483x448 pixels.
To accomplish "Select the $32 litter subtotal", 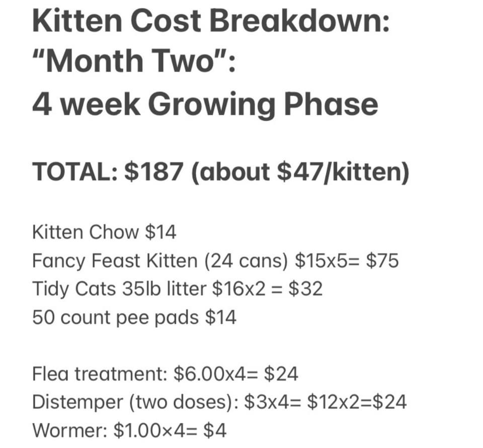I will (305, 289).
